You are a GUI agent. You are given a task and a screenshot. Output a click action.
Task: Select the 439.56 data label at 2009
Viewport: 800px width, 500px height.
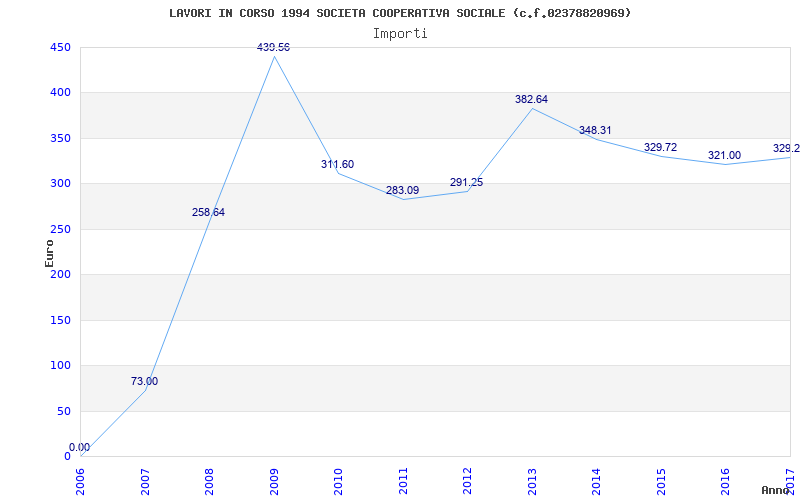[x=273, y=47]
